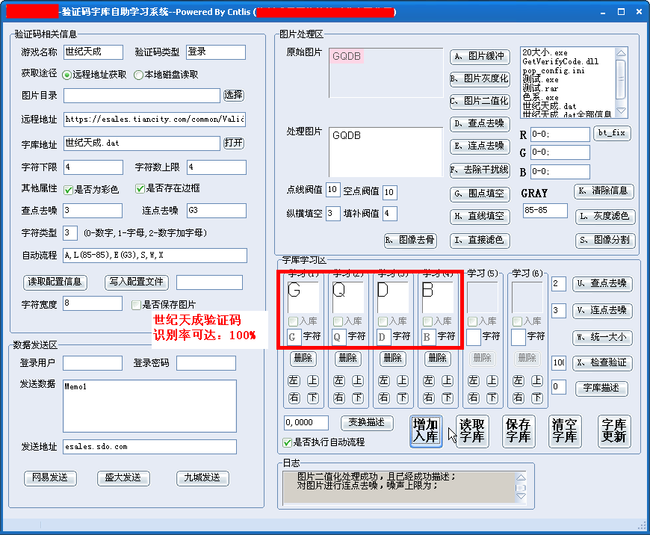Toggle 是否存在边框 checkbox

tap(140, 189)
